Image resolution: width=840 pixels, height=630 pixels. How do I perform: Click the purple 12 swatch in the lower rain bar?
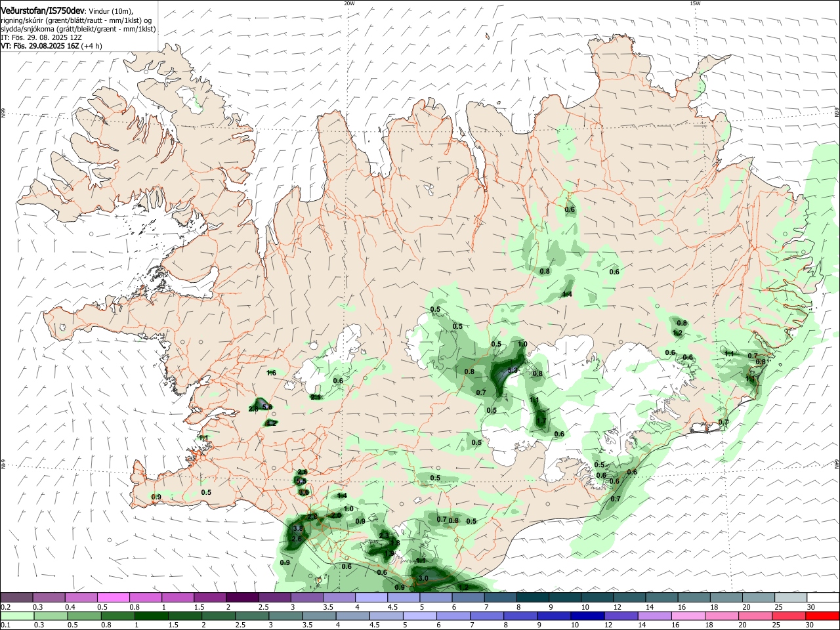(x=621, y=616)
